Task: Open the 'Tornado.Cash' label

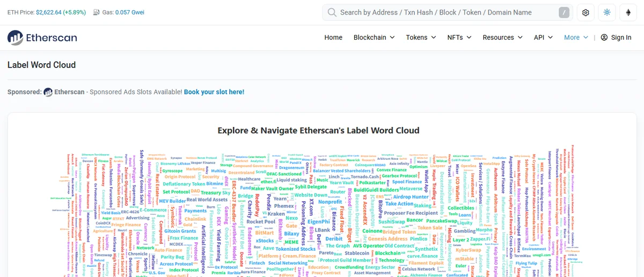Action: [365, 177]
